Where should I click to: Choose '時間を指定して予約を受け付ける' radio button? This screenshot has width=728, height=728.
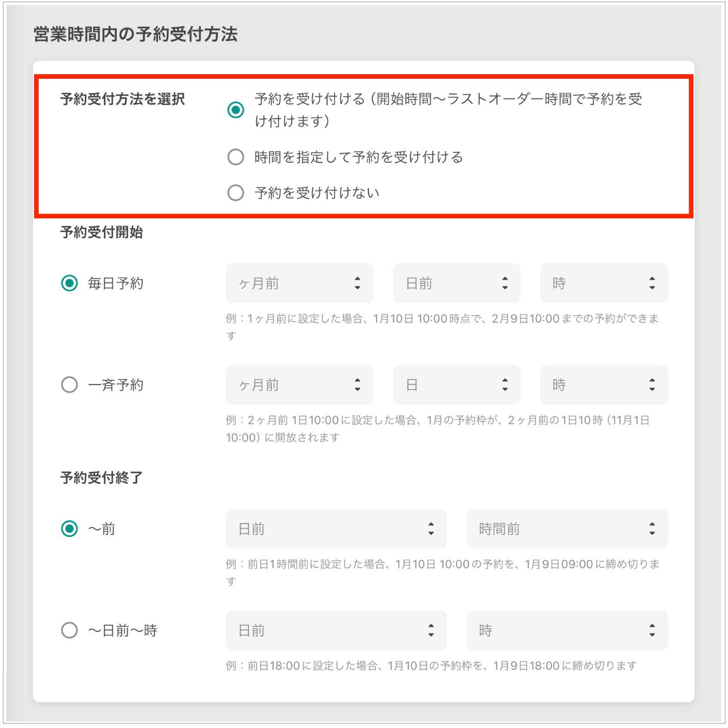click(236, 157)
